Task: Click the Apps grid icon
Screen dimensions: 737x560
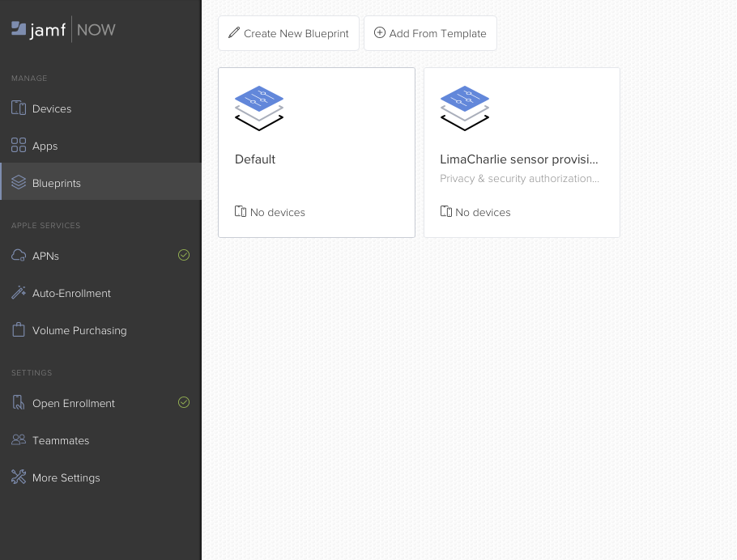Action: click(19, 146)
